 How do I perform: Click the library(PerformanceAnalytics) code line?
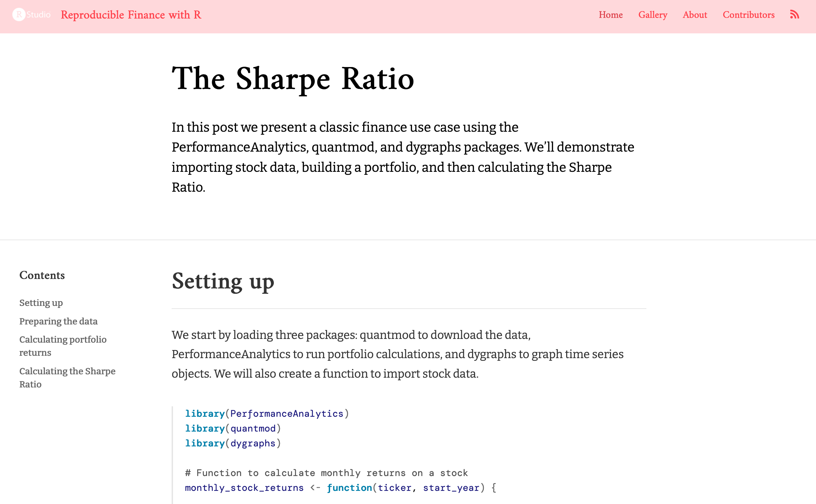(267, 414)
